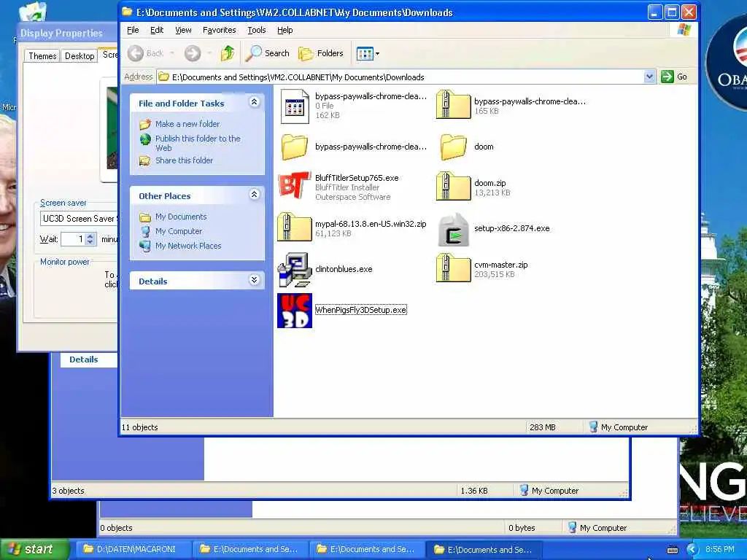Select the setup-x86-2.874.exe Cygwin icon
This screenshot has width=747, height=560.
(453, 230)
